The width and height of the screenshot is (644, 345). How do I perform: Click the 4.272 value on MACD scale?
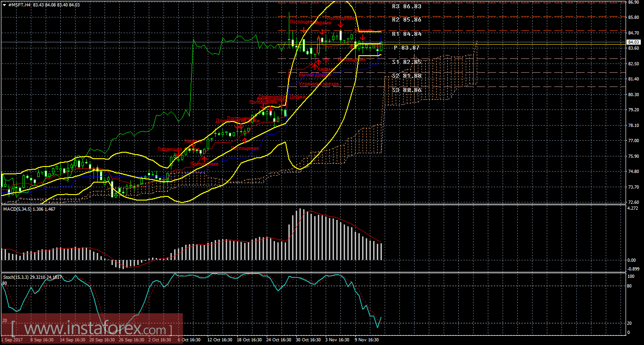pos(632,208)
